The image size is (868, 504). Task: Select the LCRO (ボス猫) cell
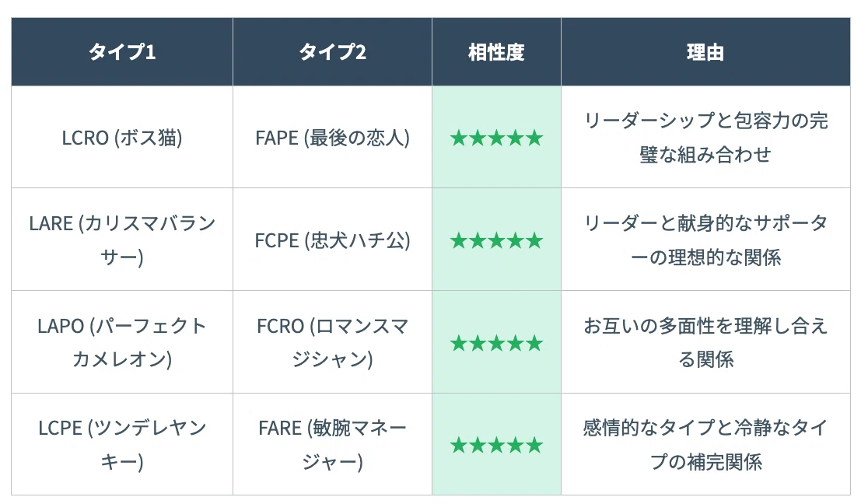(x=122, y=138)
